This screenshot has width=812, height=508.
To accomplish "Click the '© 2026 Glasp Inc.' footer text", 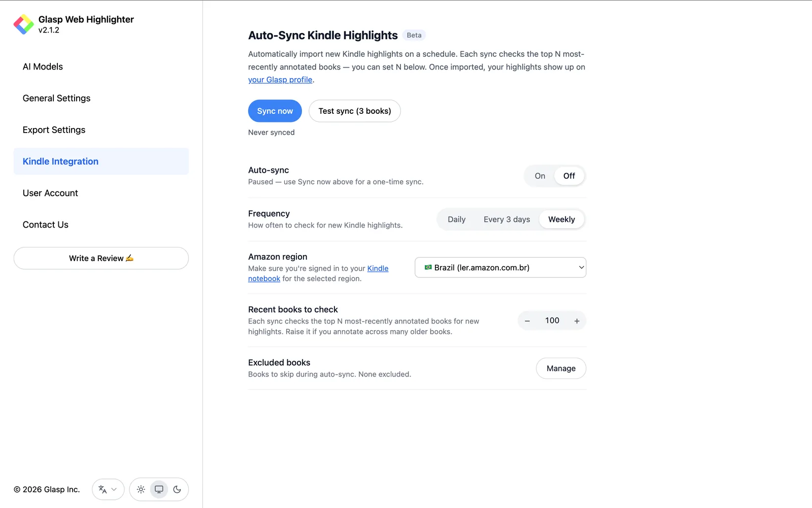I will (47, 489).
